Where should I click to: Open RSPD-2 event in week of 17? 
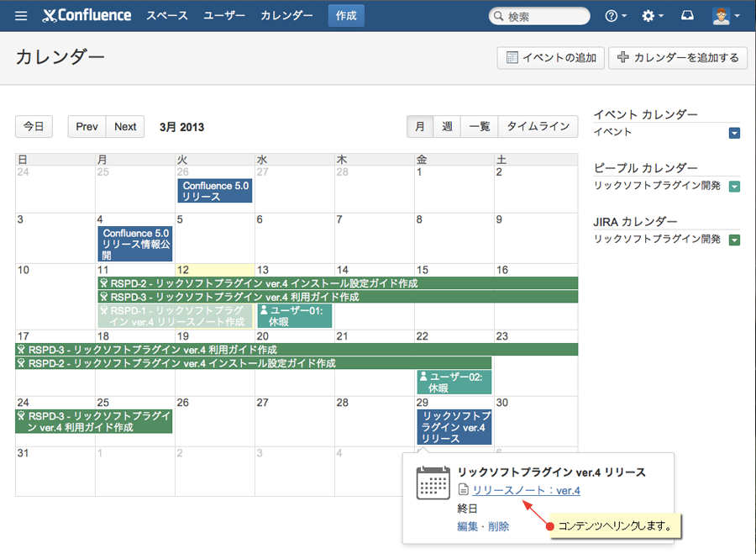254,363
